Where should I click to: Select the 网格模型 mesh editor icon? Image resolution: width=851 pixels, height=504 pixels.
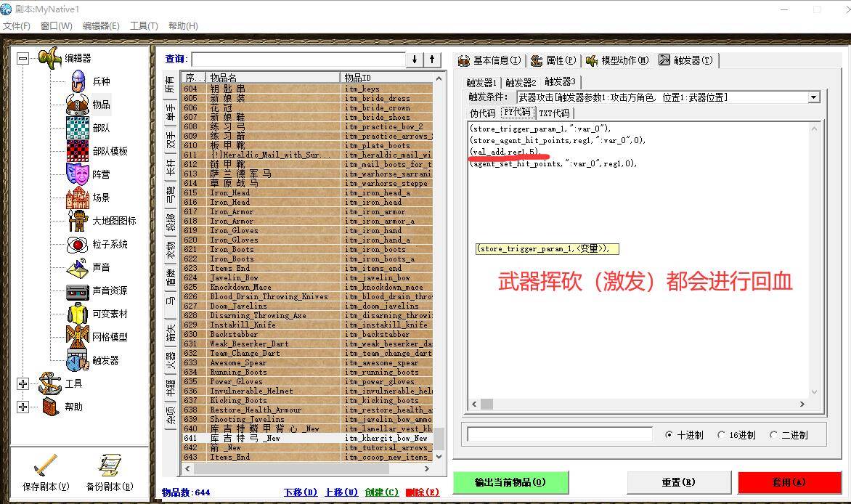(81, 336)
